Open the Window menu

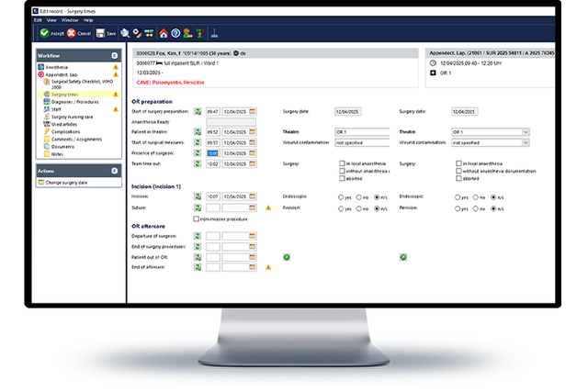click(x=69, y=19)
